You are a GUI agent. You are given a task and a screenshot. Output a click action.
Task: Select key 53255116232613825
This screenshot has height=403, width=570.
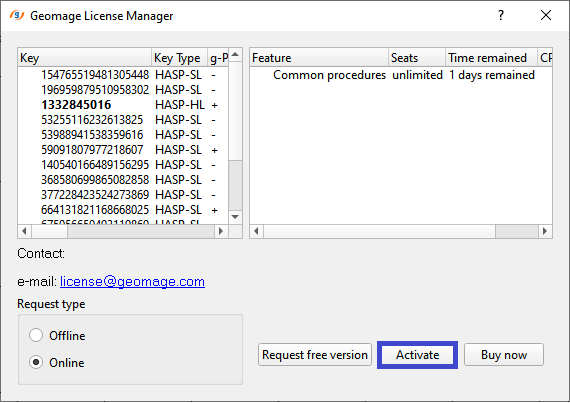(x=92, y=120)
